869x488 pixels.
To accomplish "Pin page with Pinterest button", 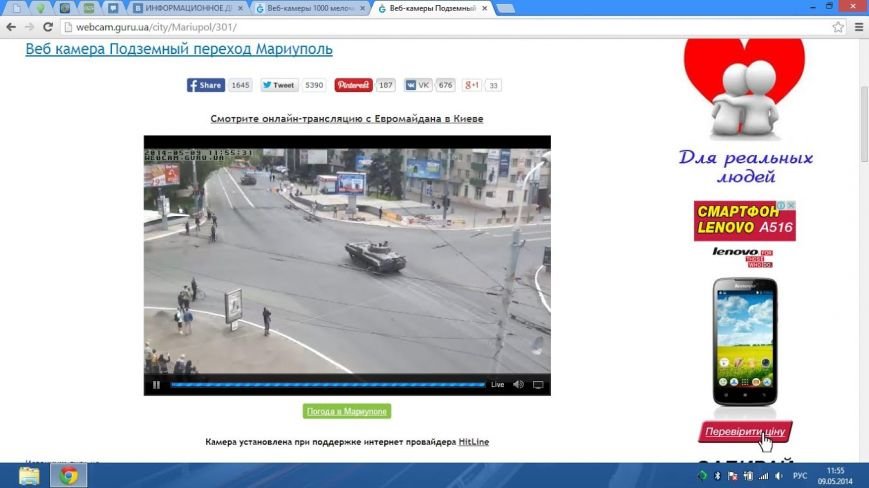I will pos(353,85).
